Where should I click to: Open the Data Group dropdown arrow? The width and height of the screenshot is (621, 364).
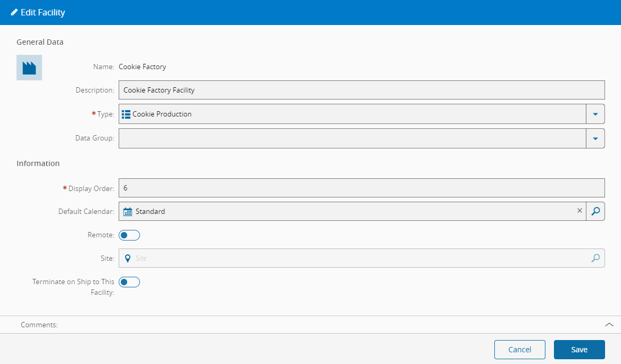pos(595,138)
